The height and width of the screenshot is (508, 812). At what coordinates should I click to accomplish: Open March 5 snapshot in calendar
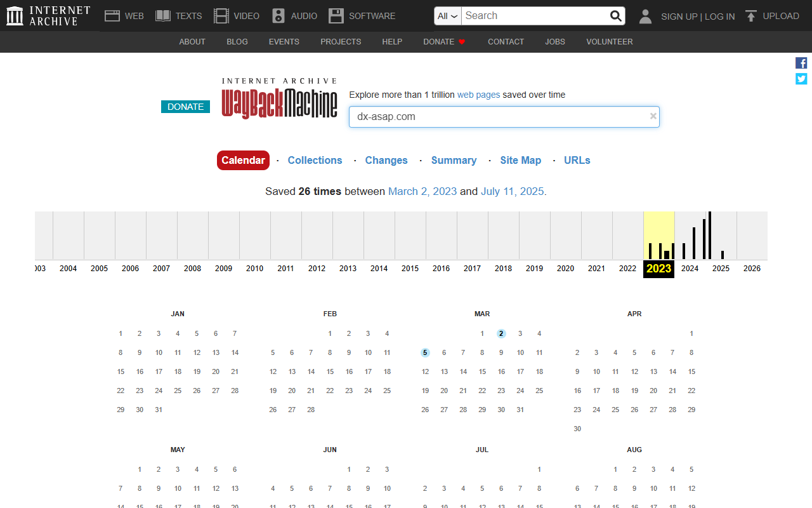(x=425, y=352)
